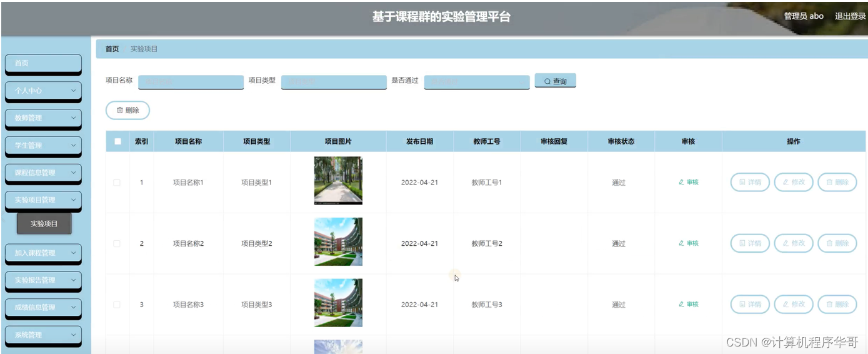Screen dimensions: 868x354
Task: Expand the 教师管理 sidebar menu
Action: click(x=43, y=118)
